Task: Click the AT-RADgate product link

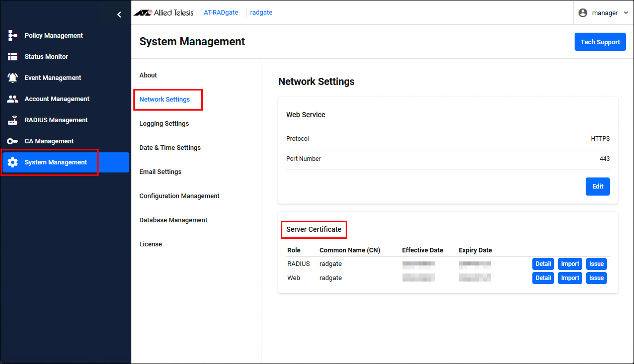Action: (221, 13)
